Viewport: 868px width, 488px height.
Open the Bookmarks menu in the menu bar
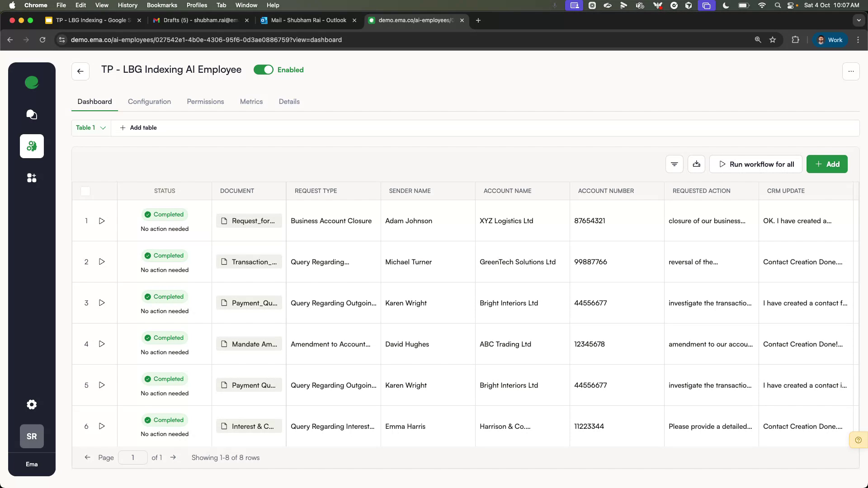point(162,5)
